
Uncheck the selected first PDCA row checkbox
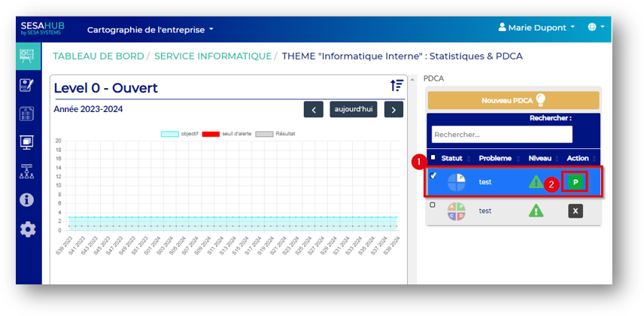click(432, 176)
